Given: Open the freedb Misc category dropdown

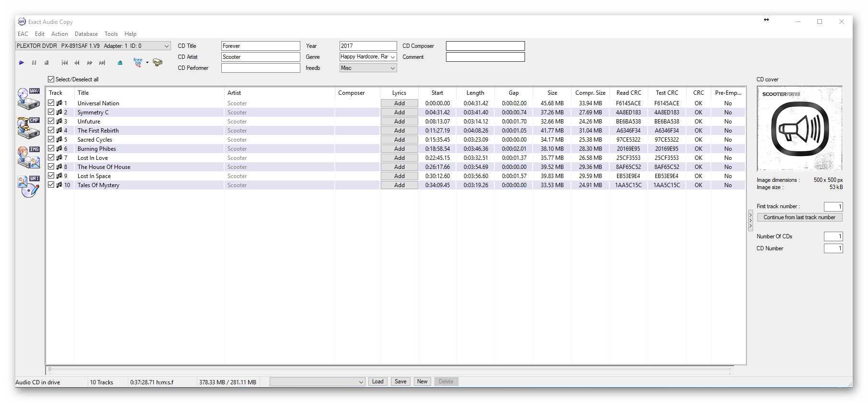Looking at the screenshot, I should click(x=393, y=68).
